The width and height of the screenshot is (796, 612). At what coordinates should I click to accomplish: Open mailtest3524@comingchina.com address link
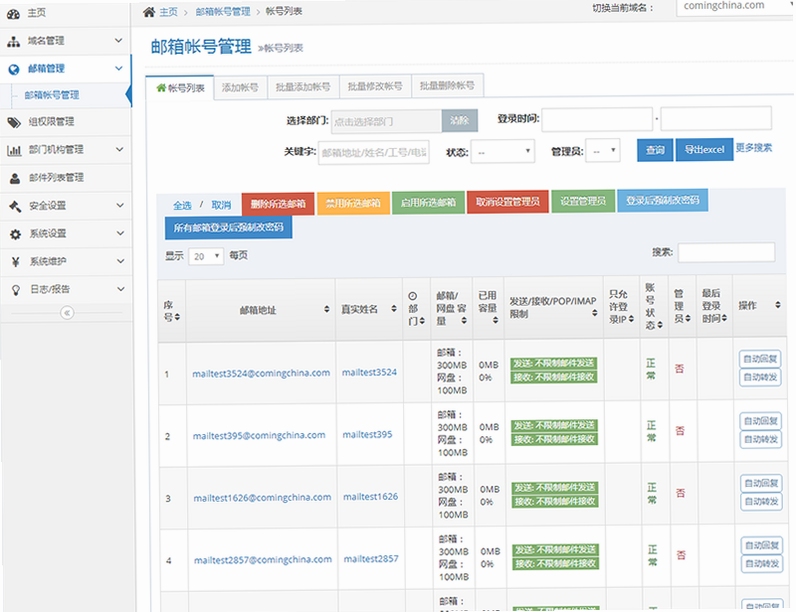pos(261,373)
